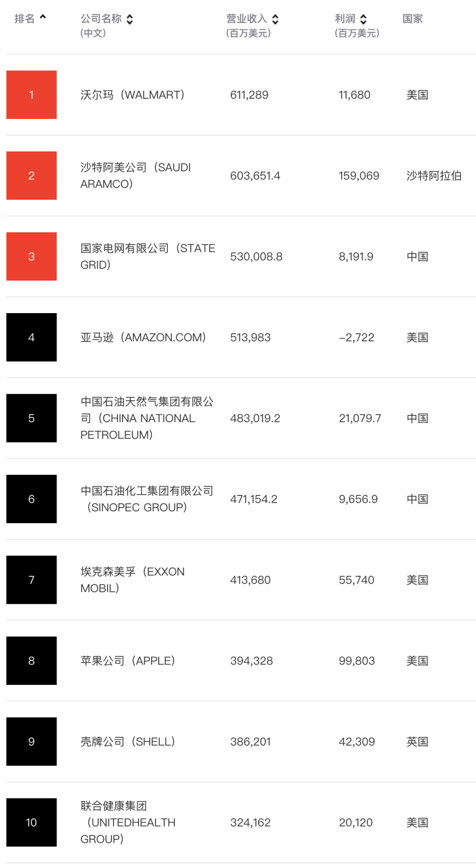
Task: Toggle sort on 营业收入 revenue column
Action: pyautogui.click(x=275, y=19)
